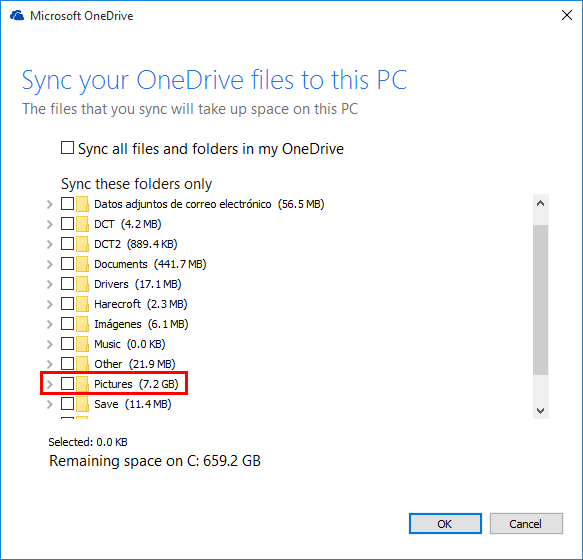Screen dimensions: 583x560
Task: Check the Pictures folder checkbox
Action: click(67, 383)
